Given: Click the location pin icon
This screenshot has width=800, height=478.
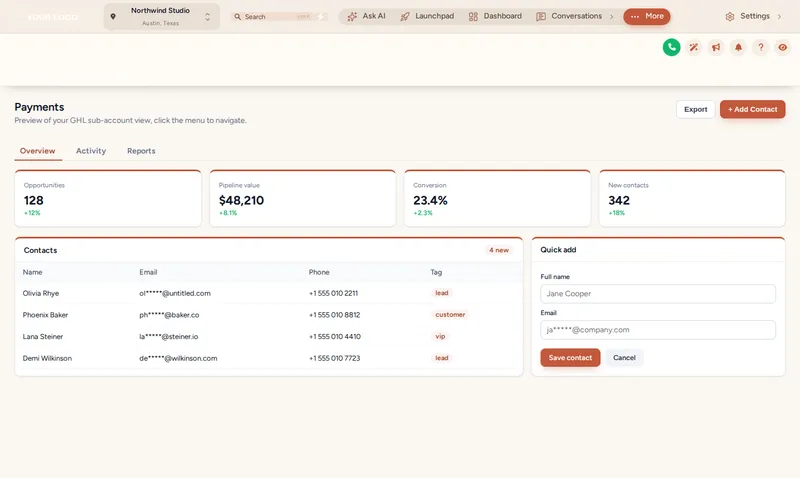Looking at the screenshot, I should tap(113, 17).
